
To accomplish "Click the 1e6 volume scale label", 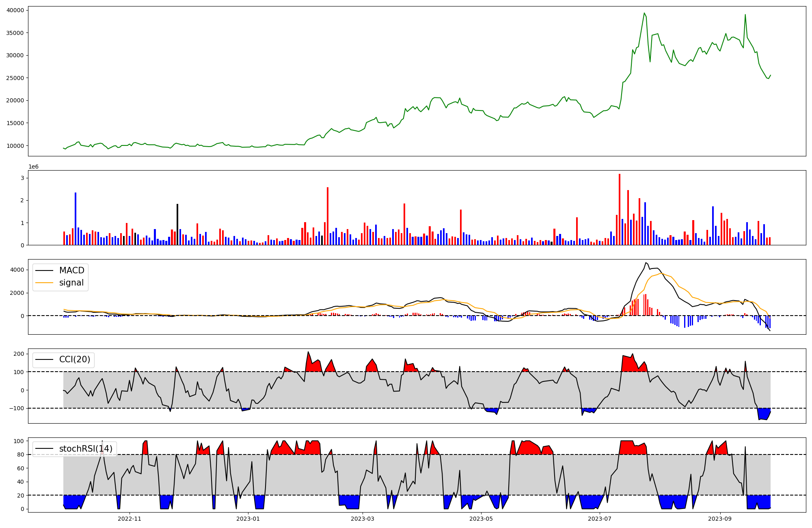I will [x=33, y=167].
